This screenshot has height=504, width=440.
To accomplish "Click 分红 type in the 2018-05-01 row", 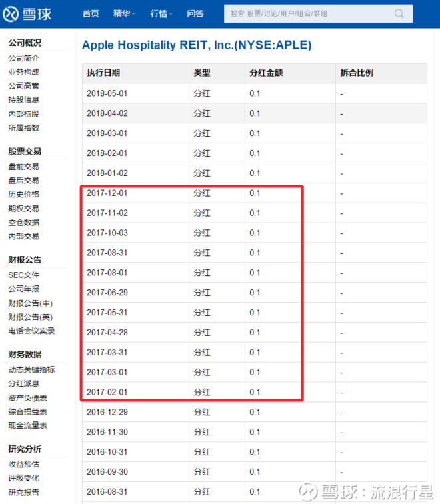I will click(202, 93).
